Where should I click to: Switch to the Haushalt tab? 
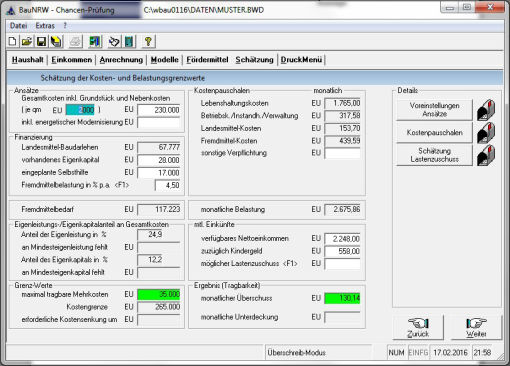point(28,60)
